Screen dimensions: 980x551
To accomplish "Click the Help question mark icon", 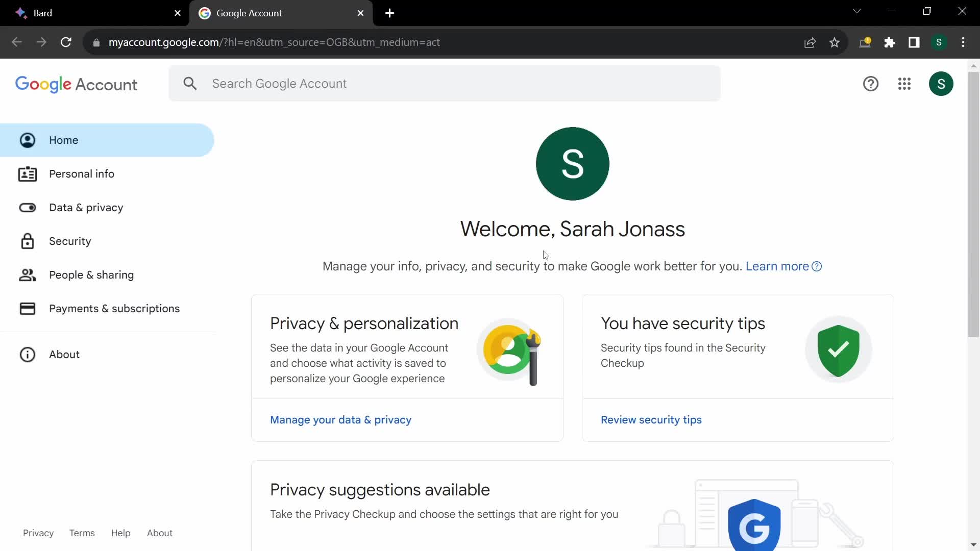I will pos(871,84).
